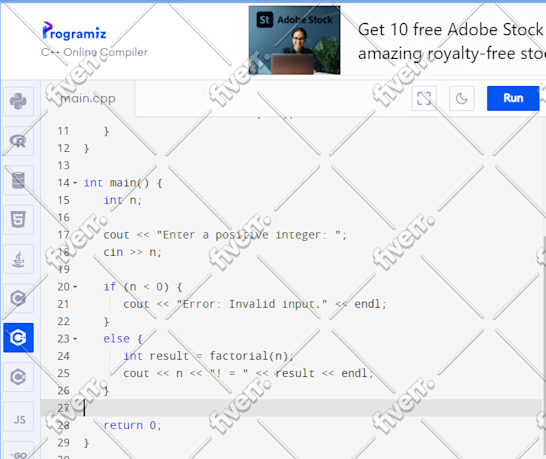Screen dimensions: 546x459
Task: Collapse the if block at line 20
Action: [x=75, y=287]
